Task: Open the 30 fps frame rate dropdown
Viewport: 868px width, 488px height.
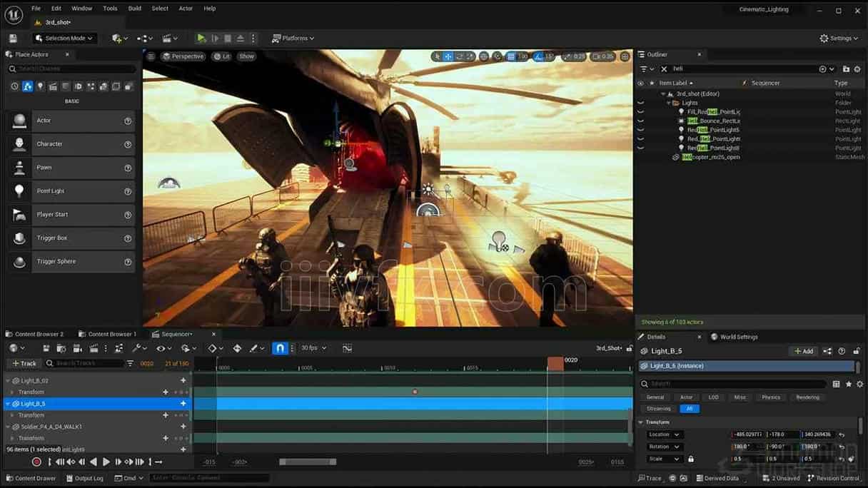Action: point(313,348)
